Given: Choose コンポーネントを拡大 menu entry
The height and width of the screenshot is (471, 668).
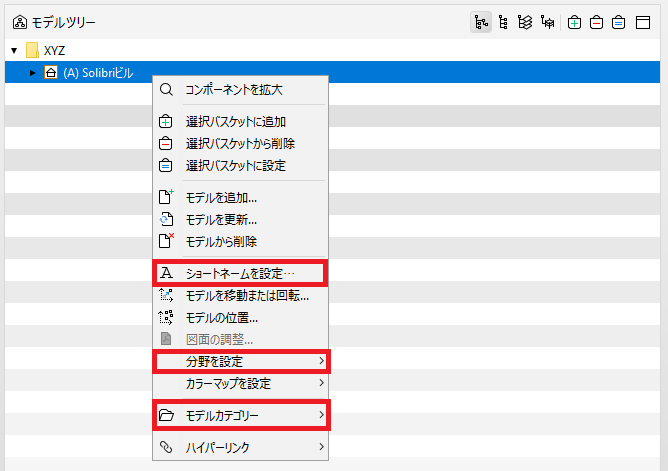Looking at the screenshot, I should (x=241, y=90).
